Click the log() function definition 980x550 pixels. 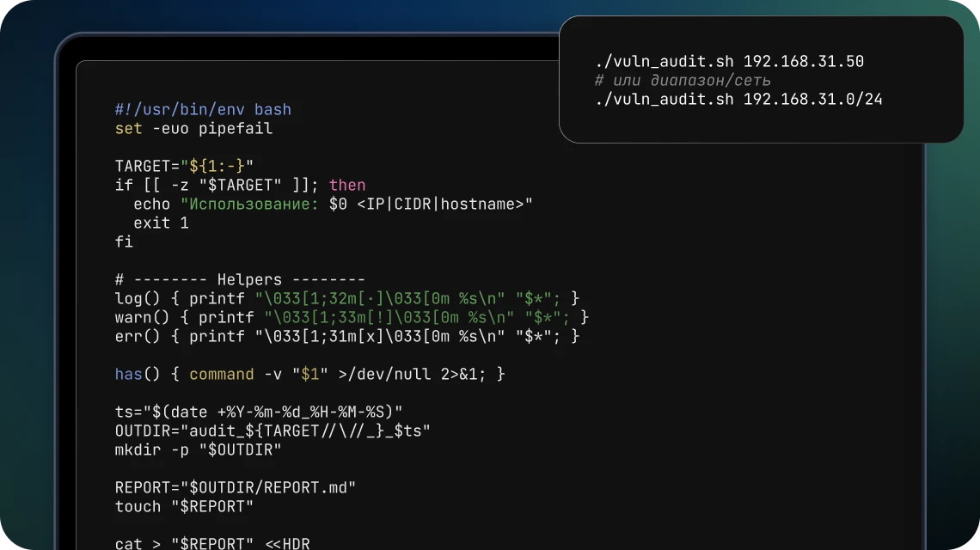[x=347, y=298]
